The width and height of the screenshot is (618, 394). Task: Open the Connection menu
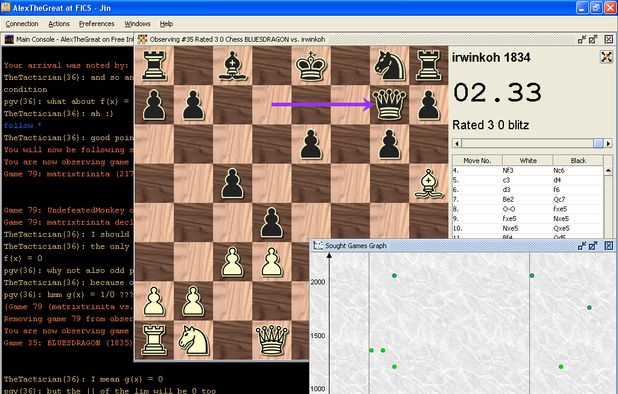tap(22, 24)
